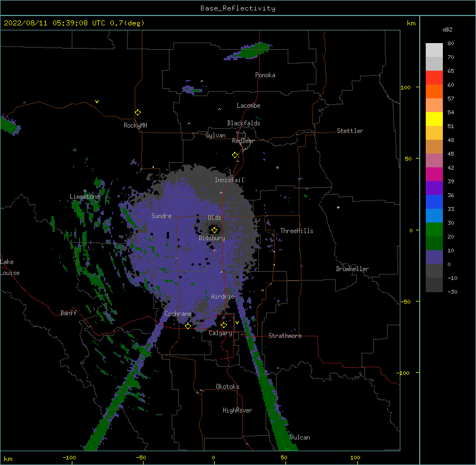Click the Banff label
Viewport: 476px width, 465px height.
[68, 313]
